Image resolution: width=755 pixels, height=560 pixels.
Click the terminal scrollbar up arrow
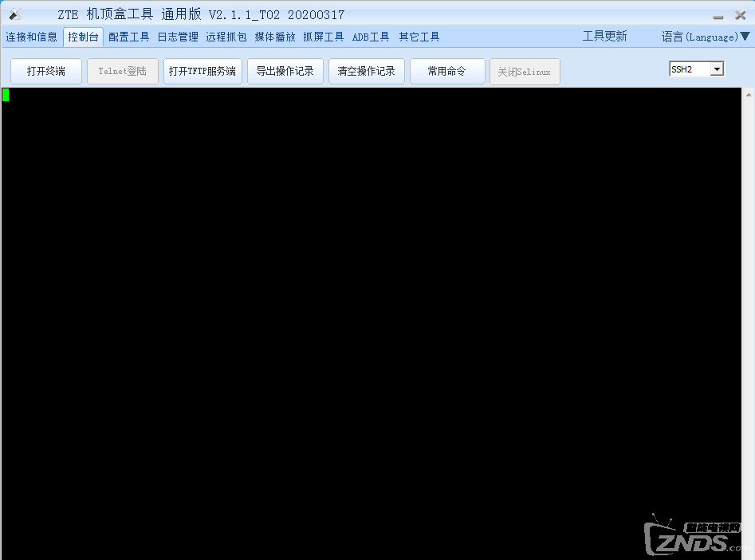(749, 95)
